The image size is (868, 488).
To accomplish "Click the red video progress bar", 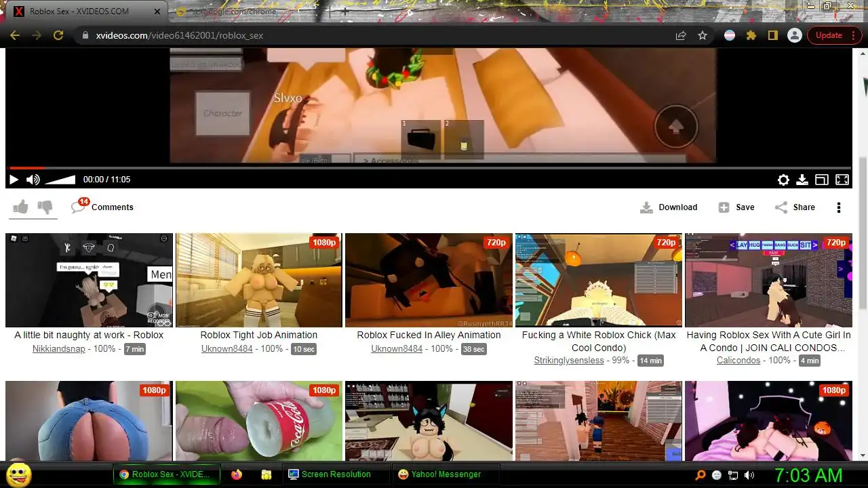I will [x=26, y=168].
